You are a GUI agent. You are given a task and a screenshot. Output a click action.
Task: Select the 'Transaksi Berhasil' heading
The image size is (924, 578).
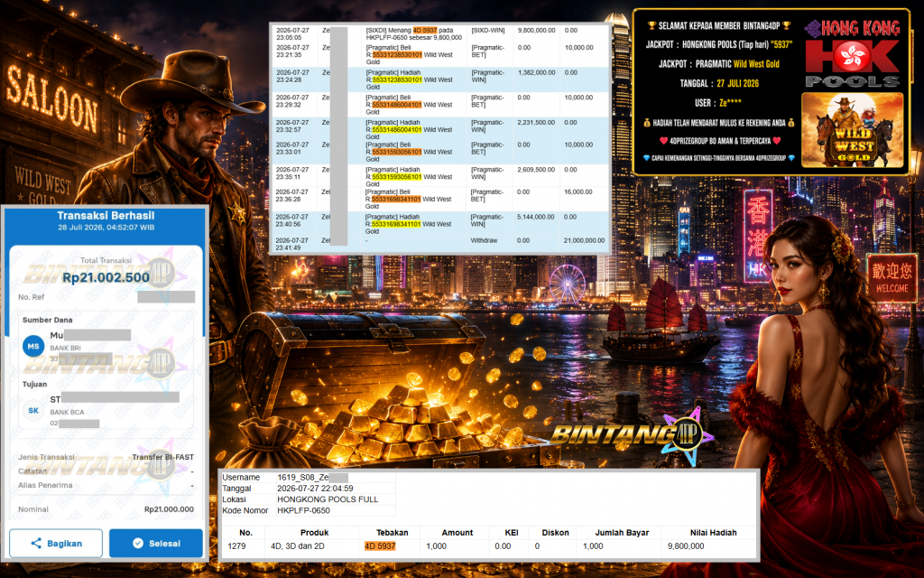[x=106, y=215]
